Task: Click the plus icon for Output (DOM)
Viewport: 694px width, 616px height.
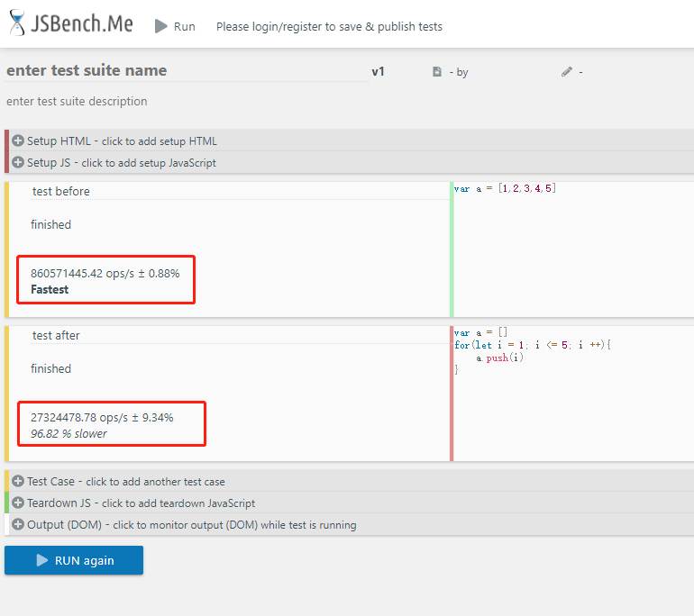Action: point(18,524)
